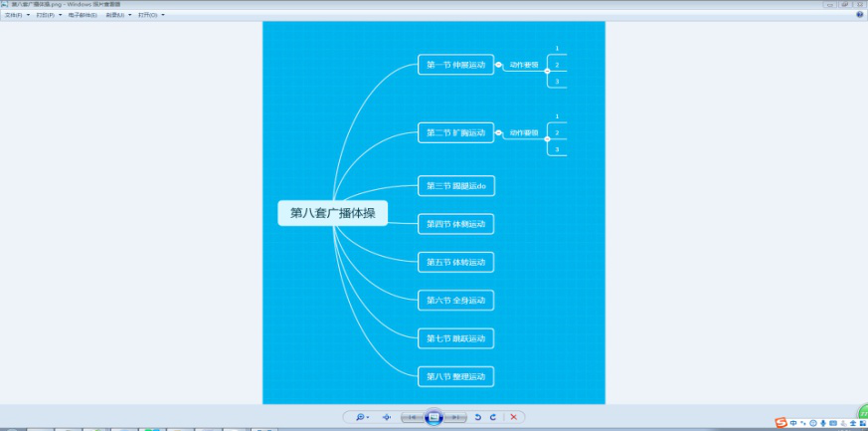
Task: Click the 第六节 全身运动 node
Action: coord(455,301)
